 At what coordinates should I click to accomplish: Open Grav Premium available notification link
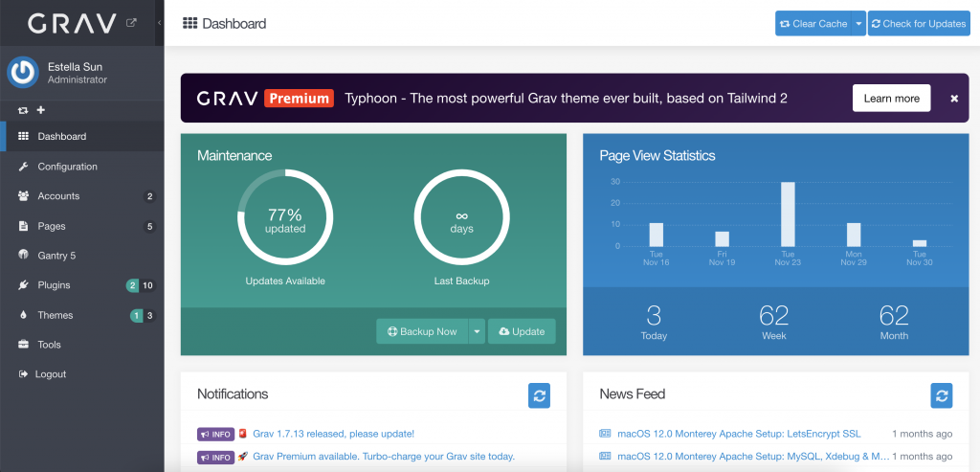384,457
